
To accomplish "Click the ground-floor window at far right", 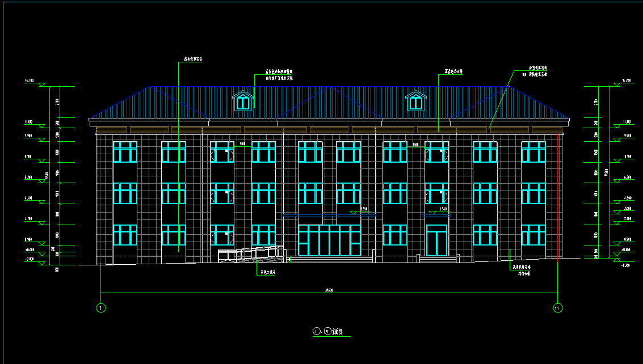I will click(533, 235).
